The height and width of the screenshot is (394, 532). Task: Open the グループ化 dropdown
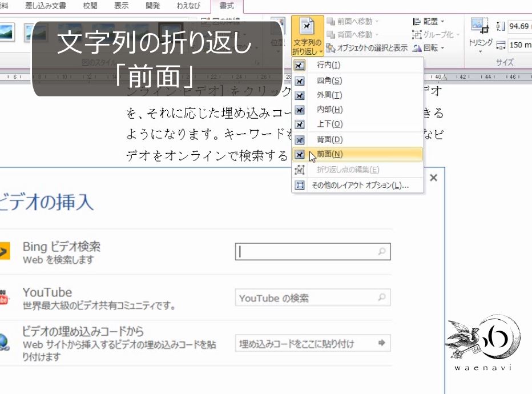click(436, 35)
